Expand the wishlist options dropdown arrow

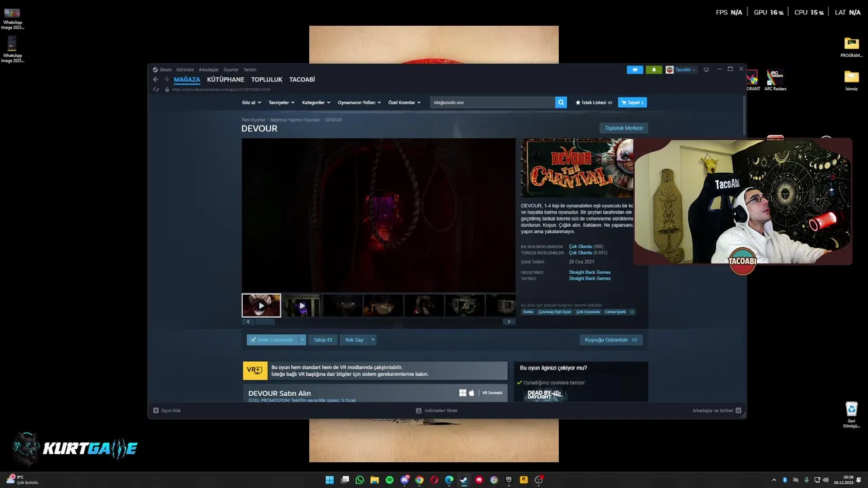(x=302, y=340)
